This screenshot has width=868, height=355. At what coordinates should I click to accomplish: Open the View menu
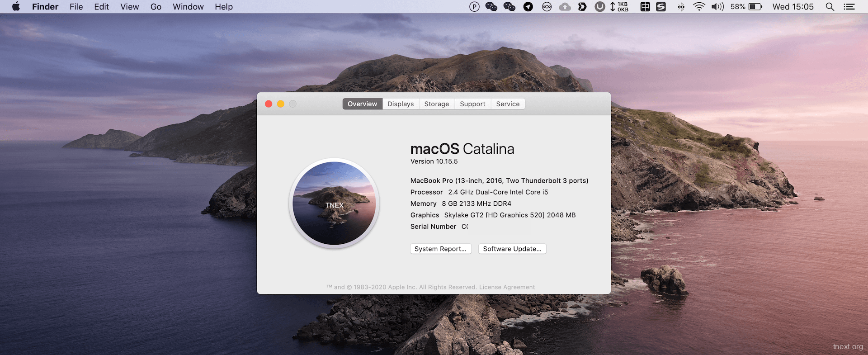130,7
